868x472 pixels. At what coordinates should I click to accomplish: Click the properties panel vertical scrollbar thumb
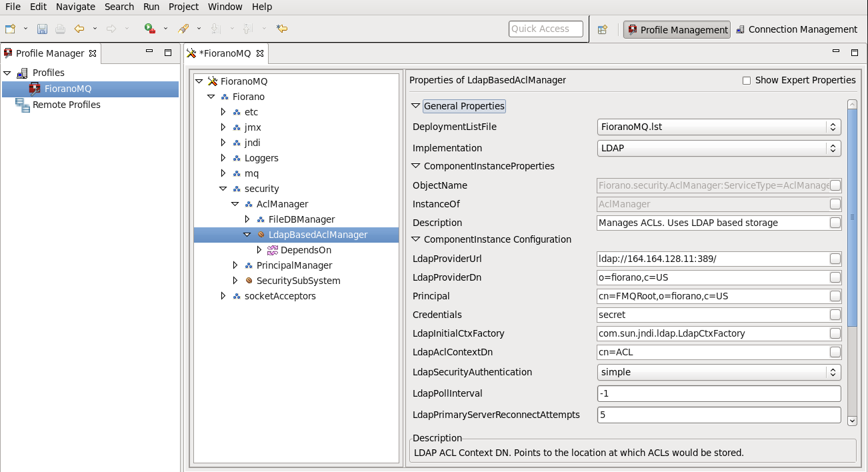(852, 217)
